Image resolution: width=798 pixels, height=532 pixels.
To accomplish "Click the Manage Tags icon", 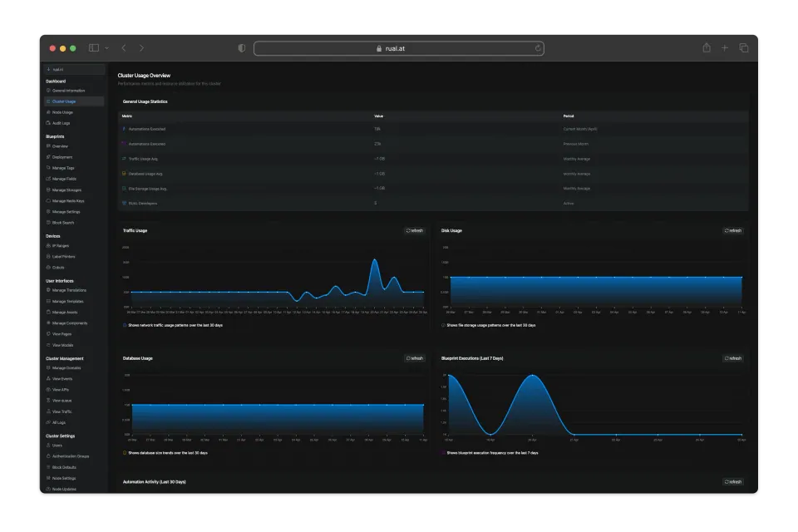I will coord(48,167).
